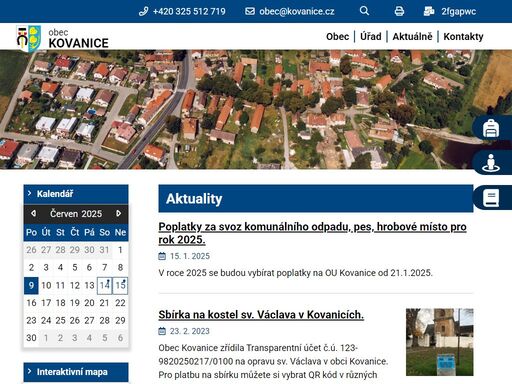The width and height of the screenshot is (512, 384).
Task: Click the Interaktivní mapa panel title
Action: (72, 372)
